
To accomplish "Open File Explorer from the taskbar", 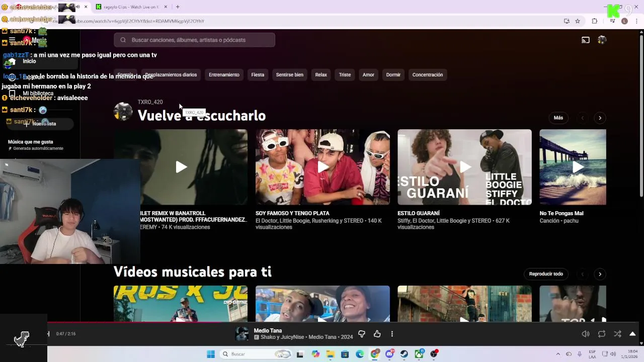I will tap(330, 354).
